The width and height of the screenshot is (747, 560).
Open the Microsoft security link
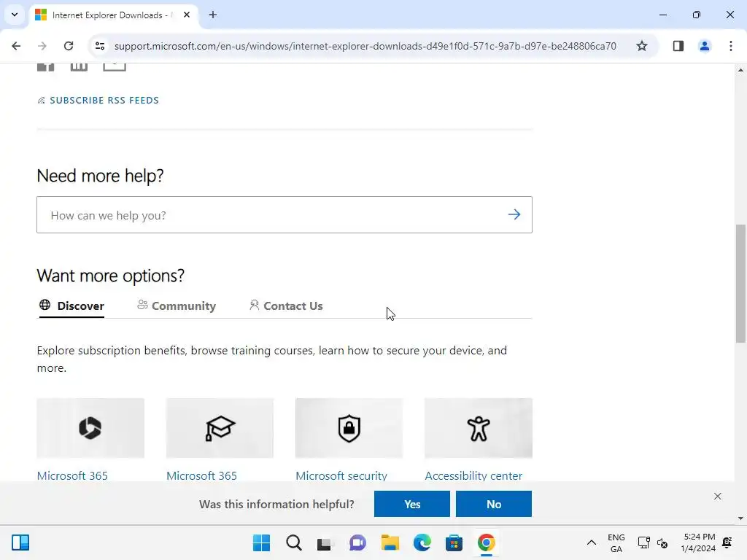[x=341, y=475]
